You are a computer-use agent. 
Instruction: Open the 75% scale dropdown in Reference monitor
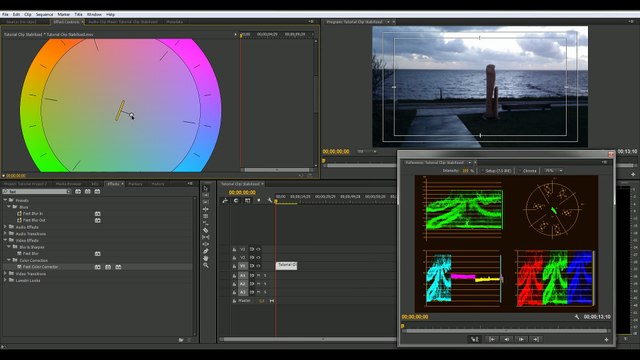[x=553, y=171]
